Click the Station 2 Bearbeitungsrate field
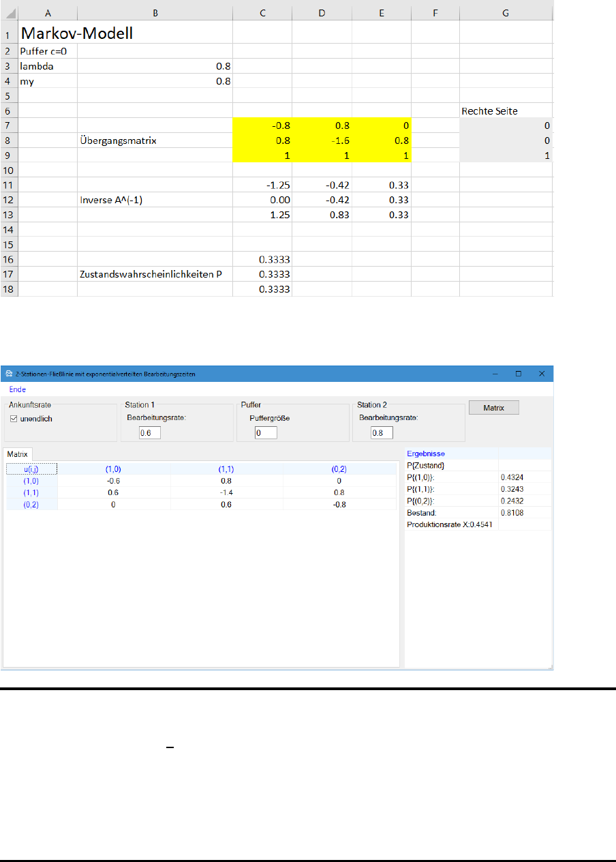 click(x=382, y=433)
